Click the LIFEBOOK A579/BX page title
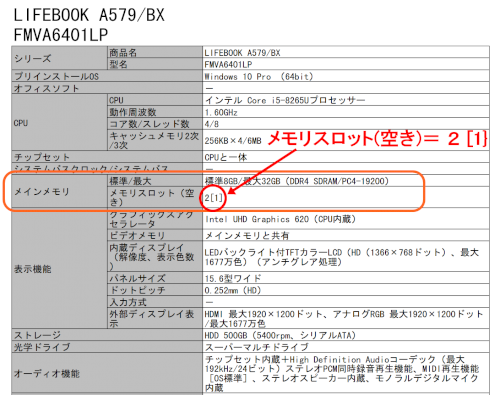500x395 pixels. (89, 15)
